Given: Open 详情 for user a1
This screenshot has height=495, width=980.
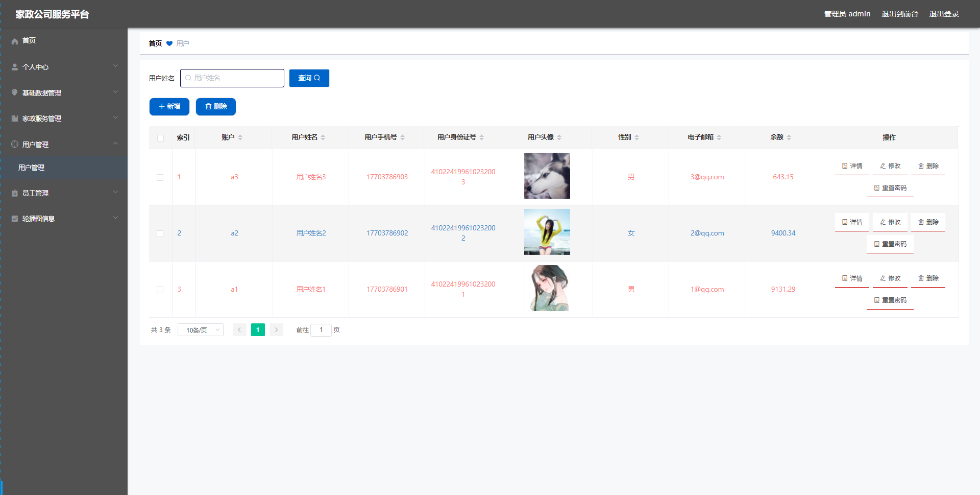Looking at the screenshot, I should (852, 278).
